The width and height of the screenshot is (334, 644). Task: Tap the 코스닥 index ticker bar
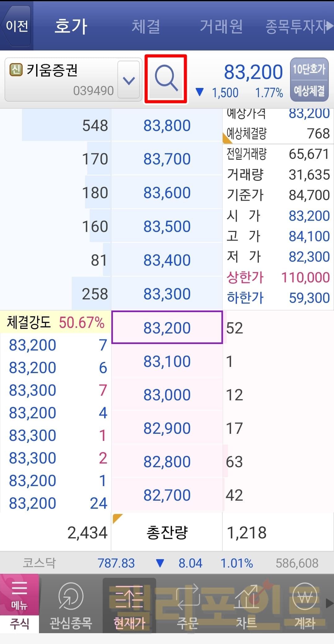click(167, 563)
